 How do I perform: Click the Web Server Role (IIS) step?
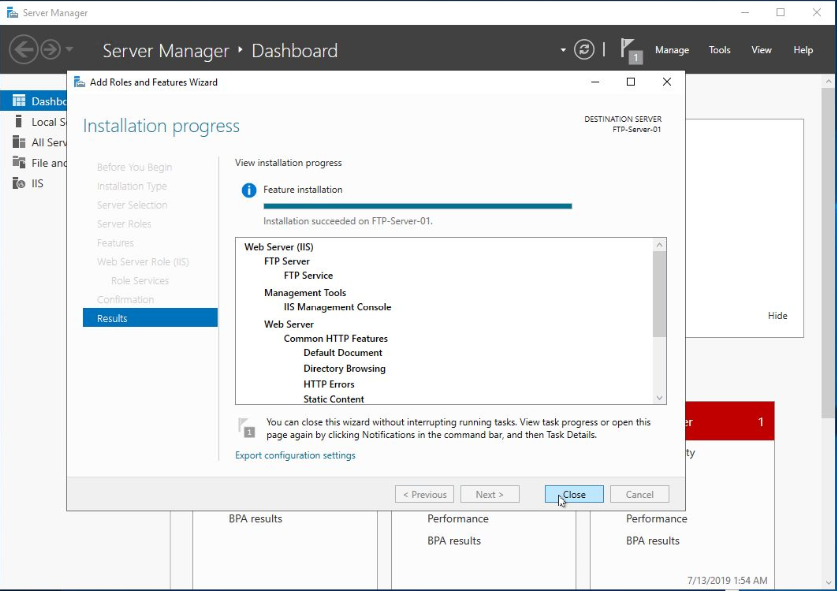(143, 262)
